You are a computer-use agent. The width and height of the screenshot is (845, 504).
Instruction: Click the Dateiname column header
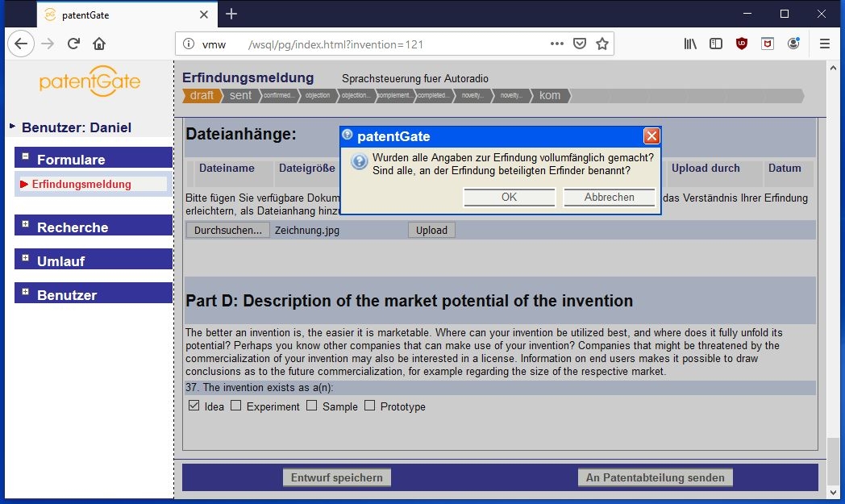point(227,169)
